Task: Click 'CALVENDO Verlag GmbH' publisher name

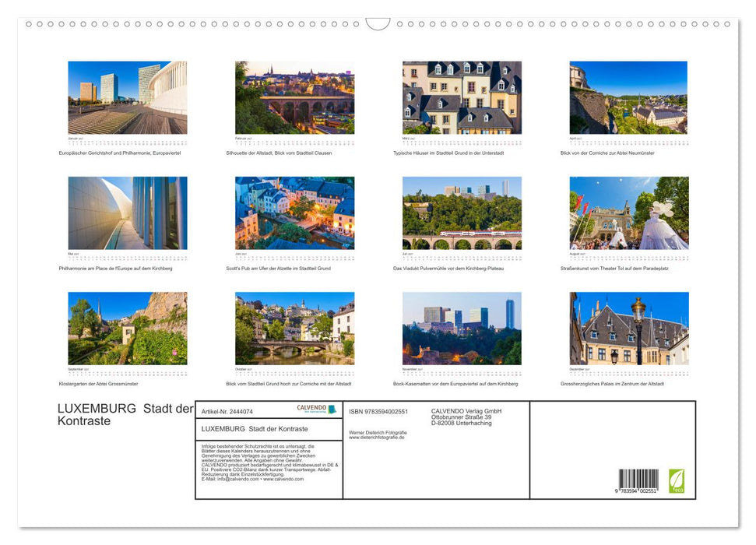Action: point(466,411)
